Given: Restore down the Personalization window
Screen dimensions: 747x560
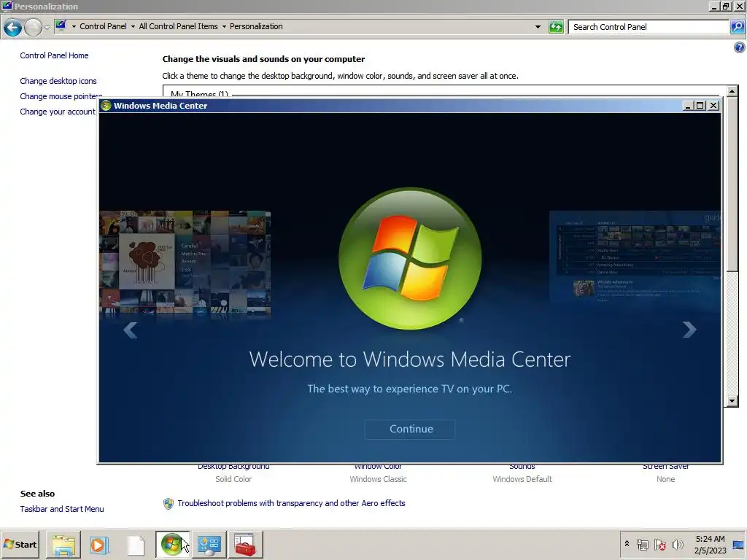Looking at the screenshot, I should point(726,6).
